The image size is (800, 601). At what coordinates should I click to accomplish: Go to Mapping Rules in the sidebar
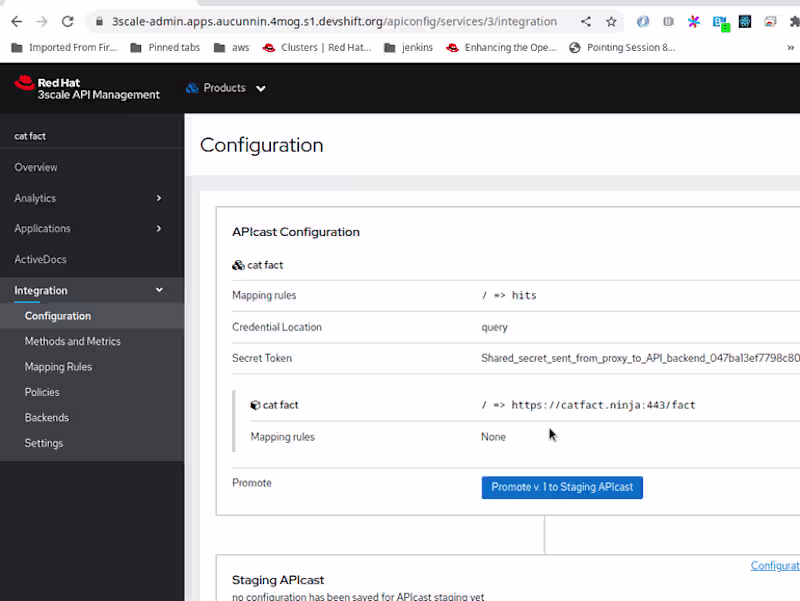(x=58, y=367)
